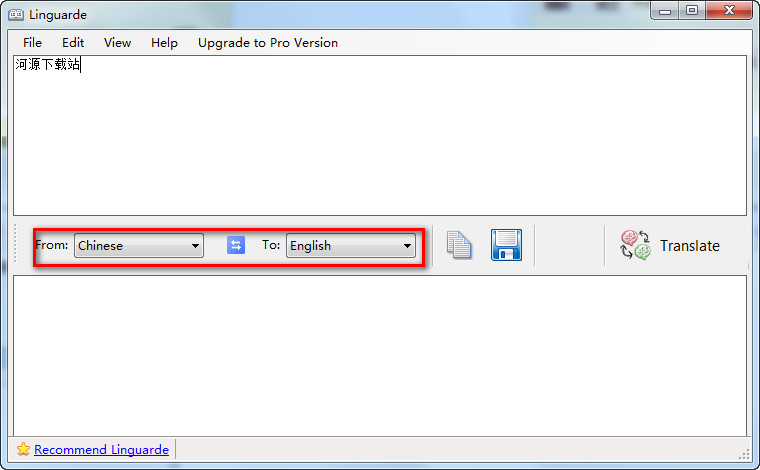Copy translation using the copy pages icon
Viewport: 760px width, 470px height.
[459, 245]
